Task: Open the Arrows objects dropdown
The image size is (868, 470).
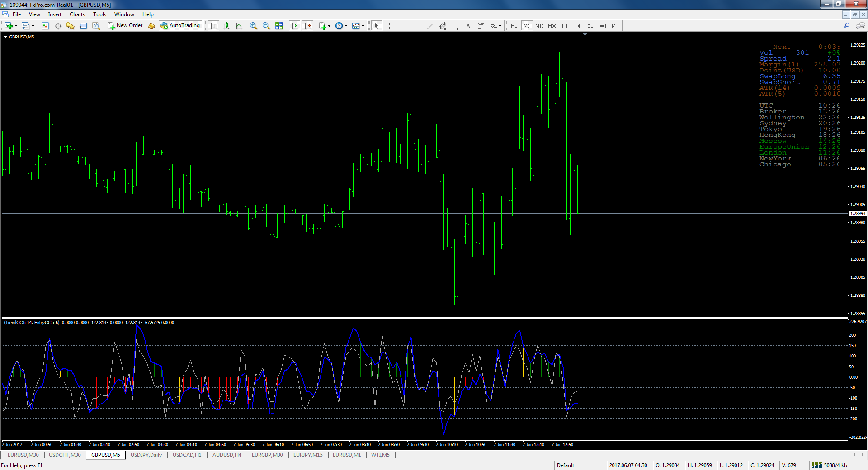Action: 496,26
